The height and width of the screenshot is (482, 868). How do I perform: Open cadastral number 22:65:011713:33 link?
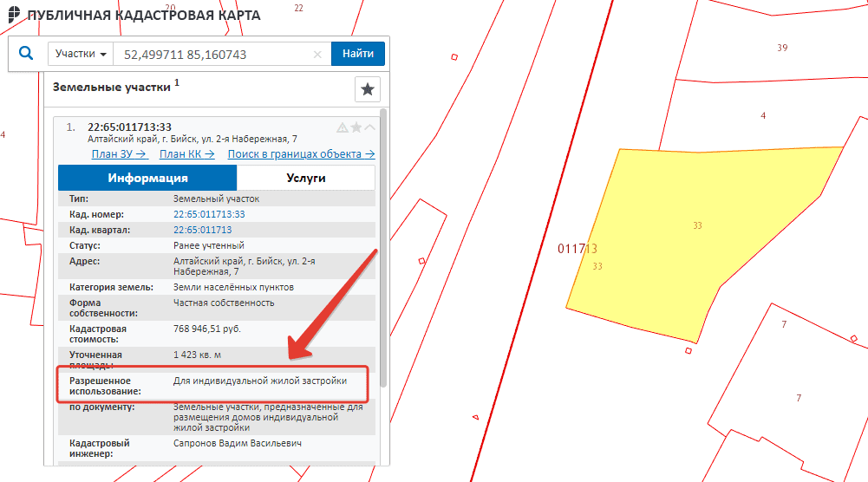(x=209, y=214)
